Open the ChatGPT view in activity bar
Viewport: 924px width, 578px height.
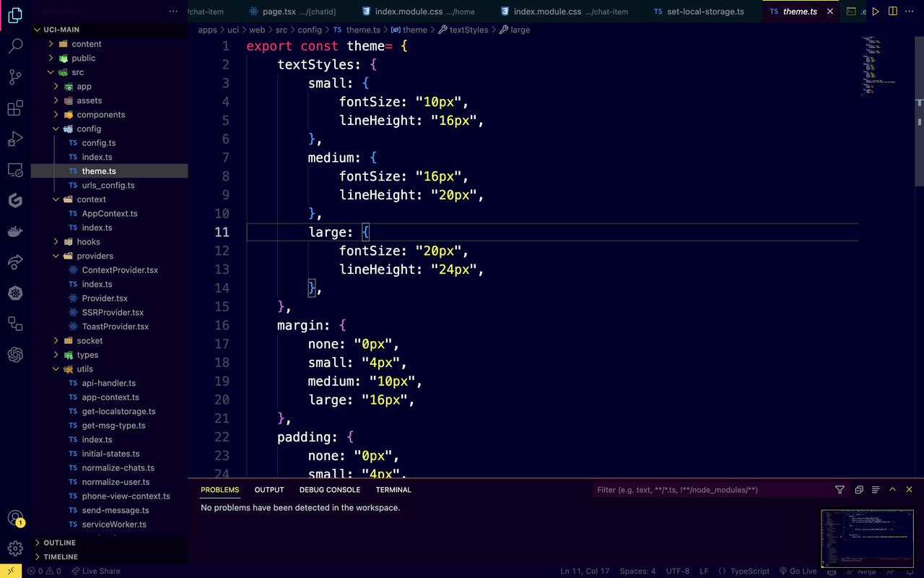click(x=15, y=355)
